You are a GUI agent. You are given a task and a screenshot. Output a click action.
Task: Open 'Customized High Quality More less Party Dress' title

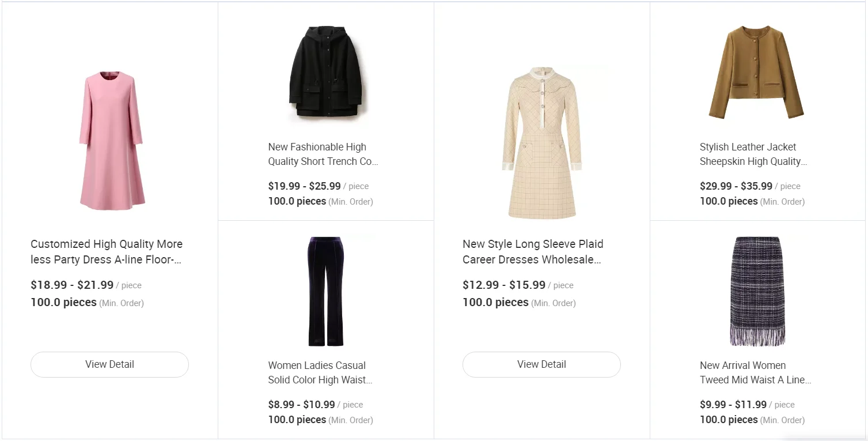point(107,252)
